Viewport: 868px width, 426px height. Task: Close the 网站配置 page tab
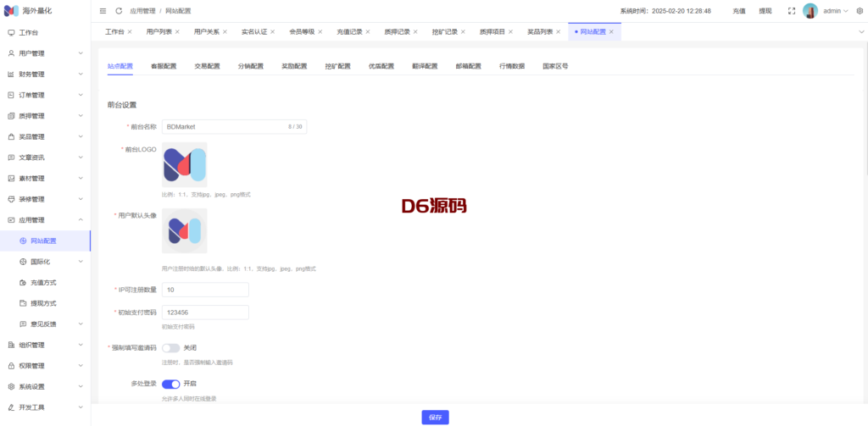[611, 32]
